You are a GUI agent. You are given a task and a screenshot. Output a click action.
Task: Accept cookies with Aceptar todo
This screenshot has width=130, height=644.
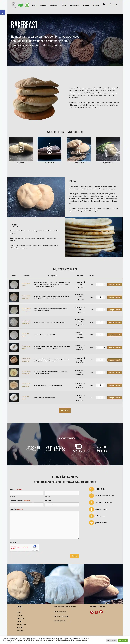coord(123,640)
